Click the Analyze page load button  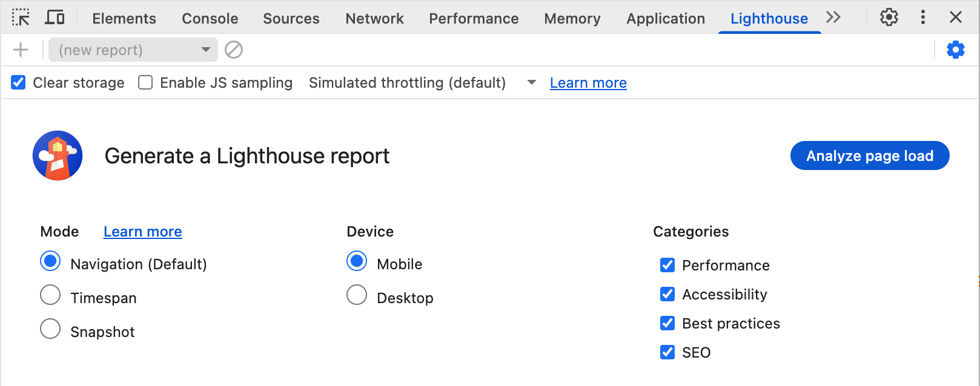coord(869,156)
